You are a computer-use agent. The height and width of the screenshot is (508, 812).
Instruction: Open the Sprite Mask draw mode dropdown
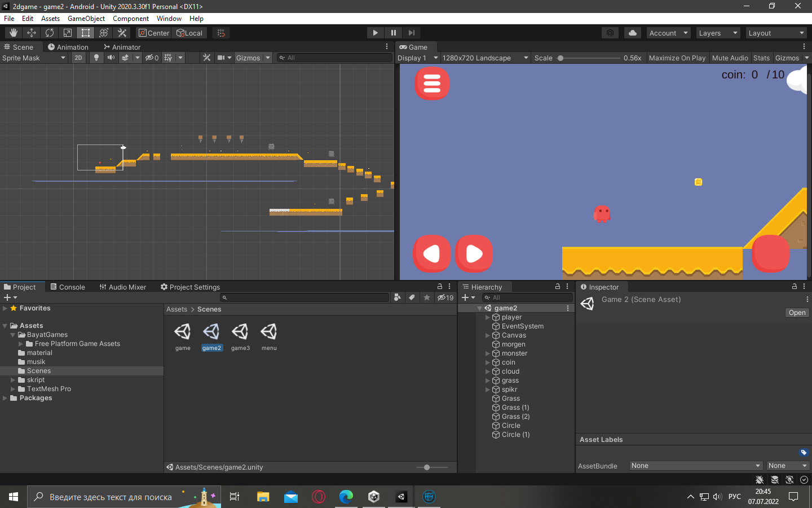[34, 58]
